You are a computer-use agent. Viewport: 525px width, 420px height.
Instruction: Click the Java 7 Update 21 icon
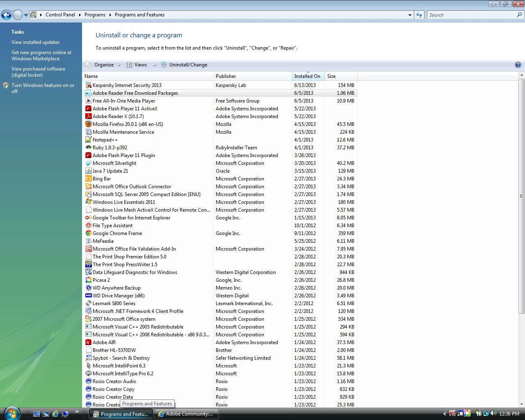(88, 171)
